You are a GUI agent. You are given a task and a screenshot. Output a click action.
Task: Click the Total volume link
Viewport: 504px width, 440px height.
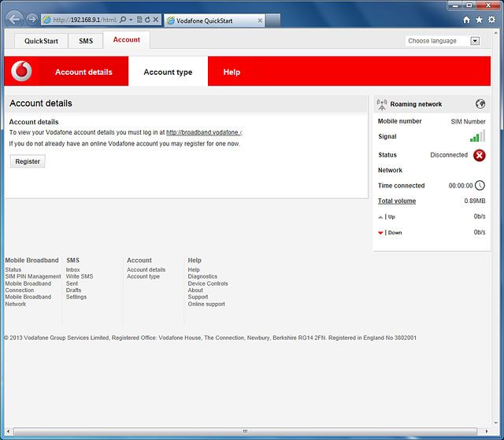click(397, 201)
